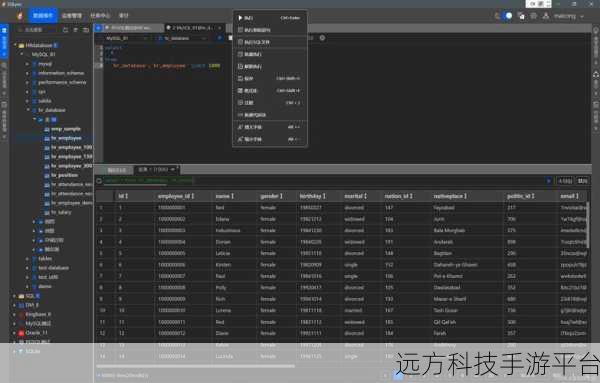Expand the sakila database node
Viewport: 600px width, 383px height.
(x=28, y=101)
